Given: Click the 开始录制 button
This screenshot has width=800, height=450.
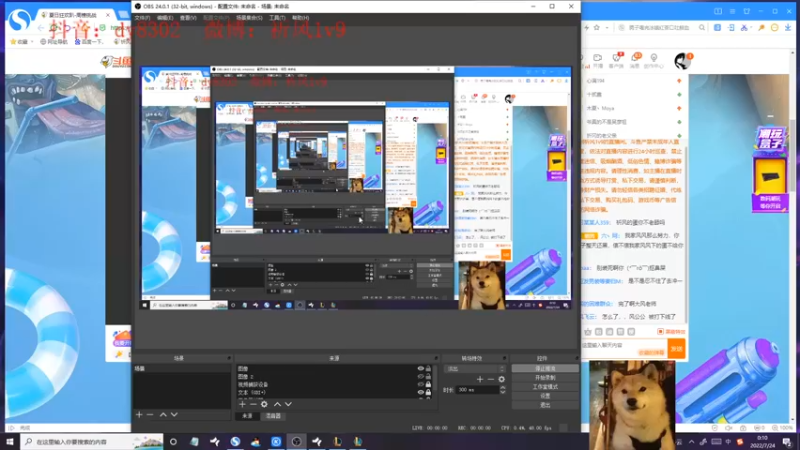Looking at the screenshot, I should coord(545,378).
